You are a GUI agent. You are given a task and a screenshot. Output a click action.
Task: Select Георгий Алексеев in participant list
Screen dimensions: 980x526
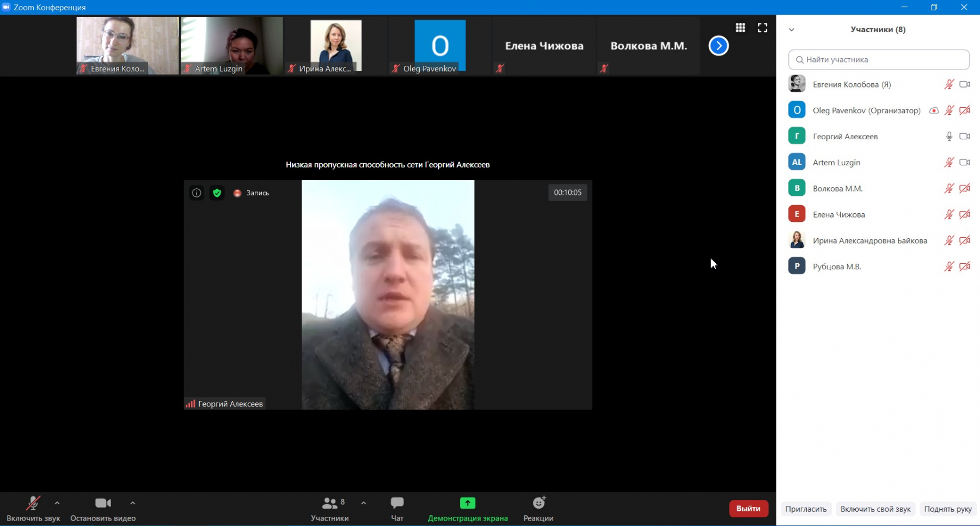[x=879, y=137]
